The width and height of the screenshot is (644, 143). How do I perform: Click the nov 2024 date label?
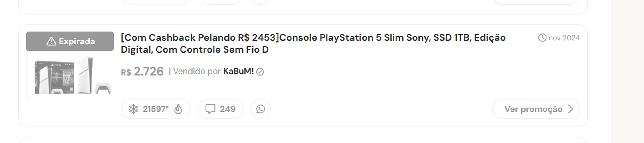[x=564, y=38]
